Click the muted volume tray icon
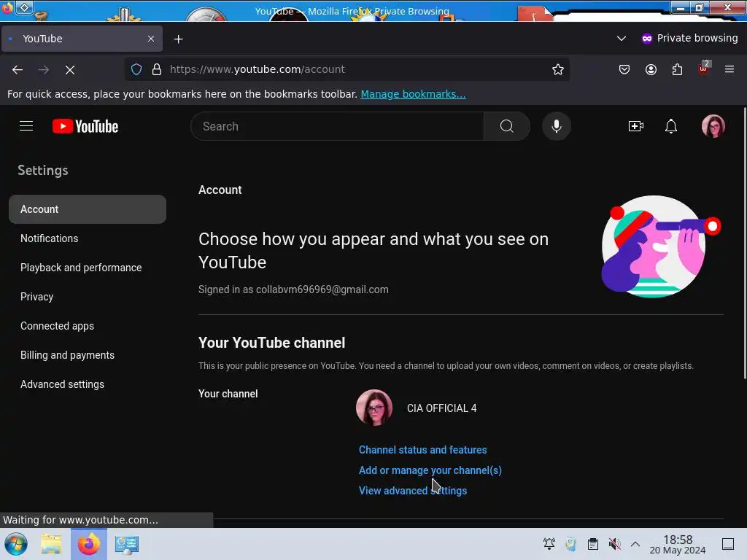The height and width of the screenshot is (560, 747). click(x=614, y=544)
